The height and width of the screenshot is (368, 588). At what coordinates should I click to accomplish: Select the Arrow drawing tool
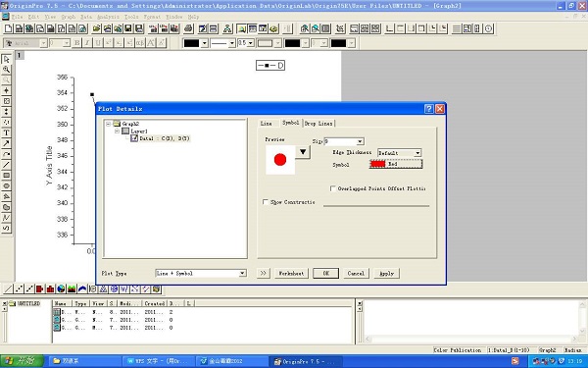(x=6, y=143)
